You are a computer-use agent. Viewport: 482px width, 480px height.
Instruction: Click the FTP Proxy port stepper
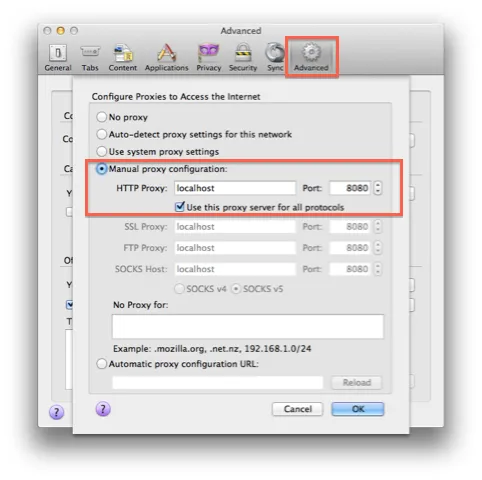tap(378, 248)
